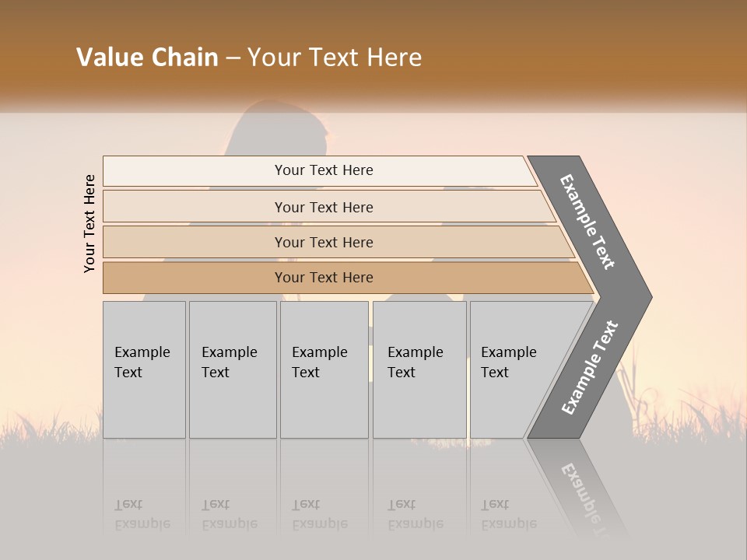Select the third "Your Text Here" bar
The height and width of the screenshot is (560, 747).
(x=323, y=242)
